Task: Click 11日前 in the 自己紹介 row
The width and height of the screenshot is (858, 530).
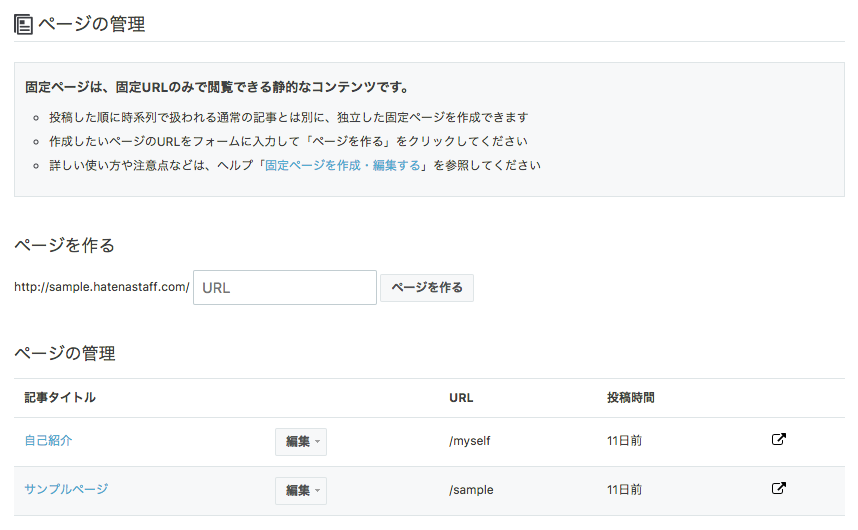Action: coord(624,441)
